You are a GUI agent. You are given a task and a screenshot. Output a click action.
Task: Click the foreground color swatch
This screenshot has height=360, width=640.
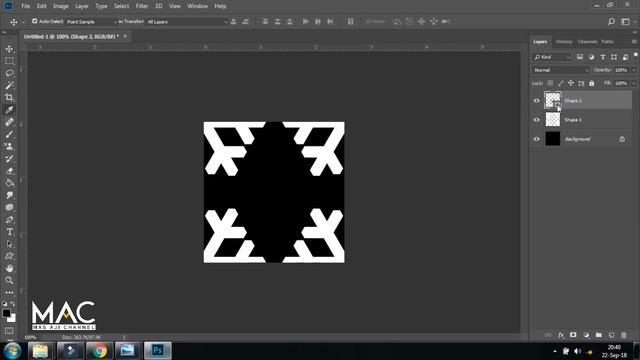click(6, 313)
